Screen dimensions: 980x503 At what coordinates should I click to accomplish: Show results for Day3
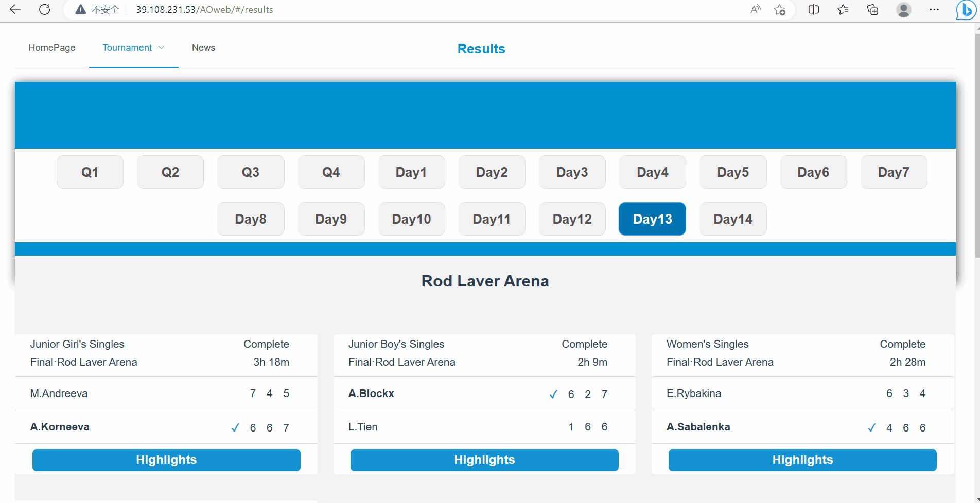(572, 172)
